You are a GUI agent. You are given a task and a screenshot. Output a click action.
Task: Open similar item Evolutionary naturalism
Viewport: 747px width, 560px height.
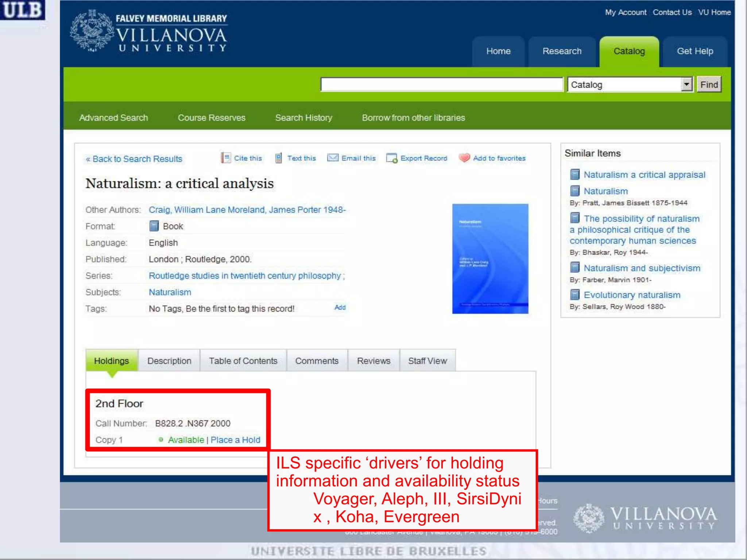pos(632,295)
